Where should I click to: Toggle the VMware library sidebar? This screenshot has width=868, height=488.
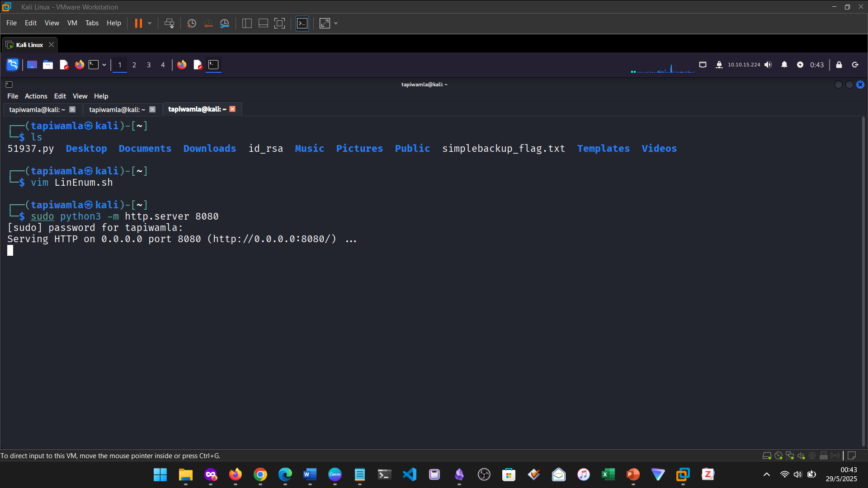(x=247, y=23)
